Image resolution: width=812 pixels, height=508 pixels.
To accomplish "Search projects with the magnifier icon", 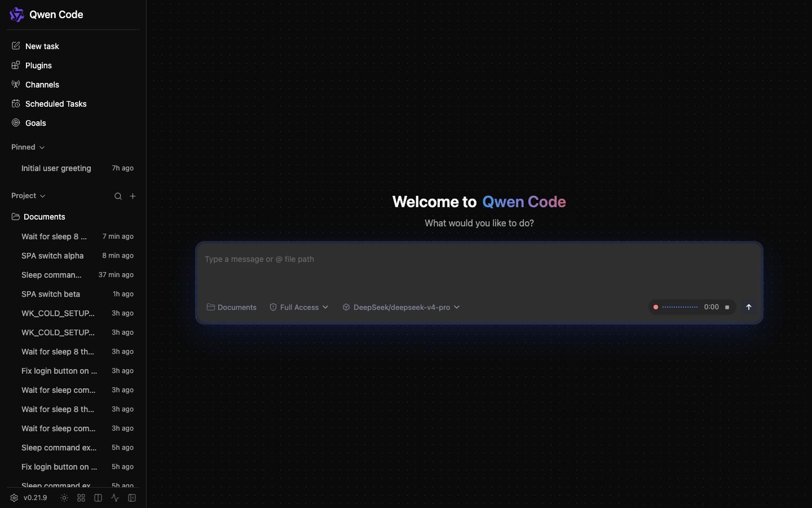I will pos(118,196).
